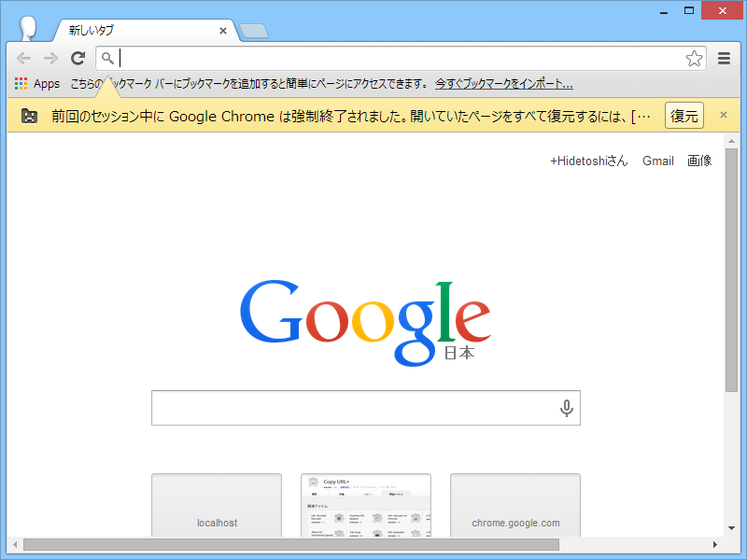Click the microphone voice search icon
Image resolution: width=747 pixels, height=560 pixels.
click(x=567, y=408)
